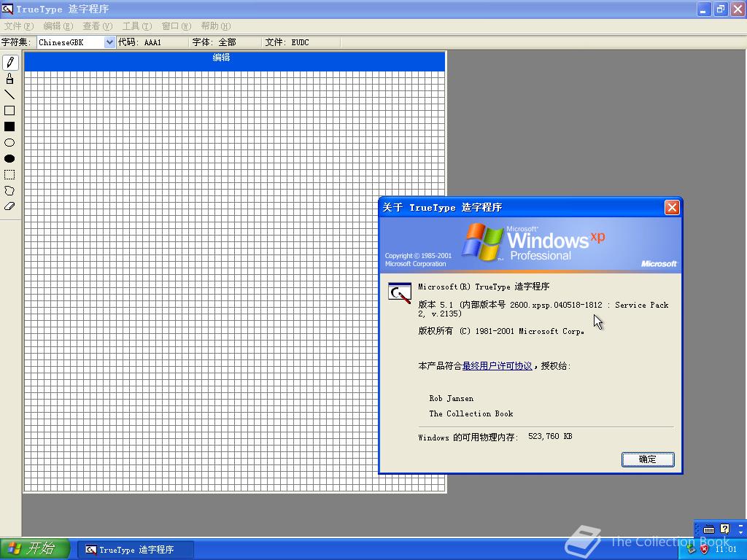Open the 工具(T) menu
Screen dimensions: 747x560
click(136, 26)
